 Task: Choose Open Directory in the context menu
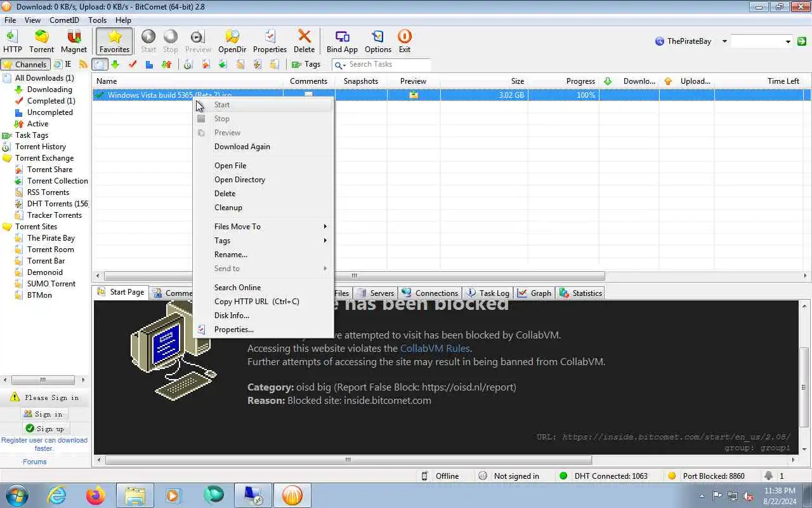click(264, 180)
